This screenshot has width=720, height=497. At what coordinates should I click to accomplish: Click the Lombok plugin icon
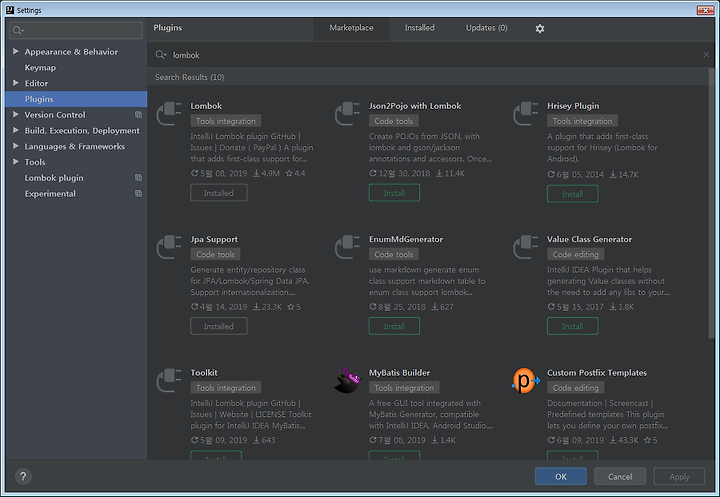tap(169, 113)
